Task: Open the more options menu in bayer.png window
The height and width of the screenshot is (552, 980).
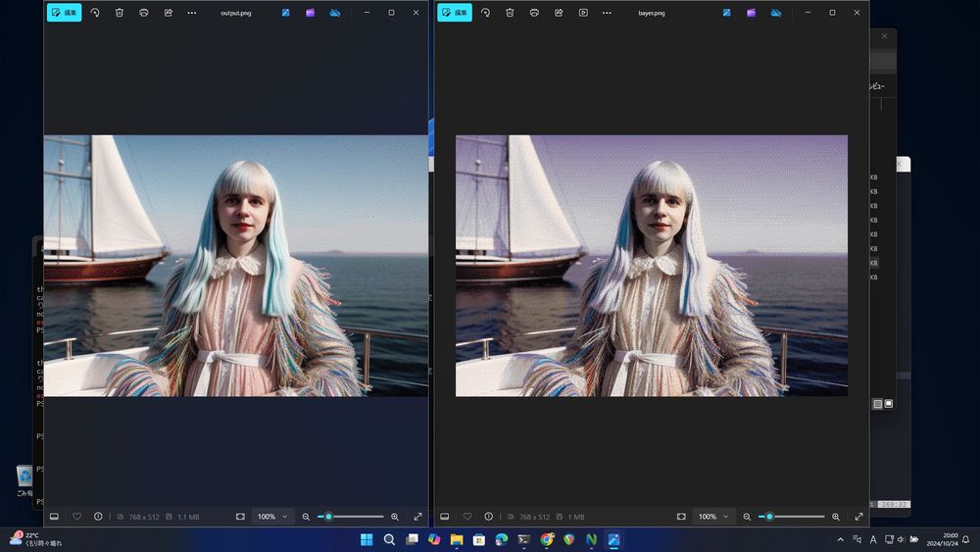Action: [x=607, y=13]
